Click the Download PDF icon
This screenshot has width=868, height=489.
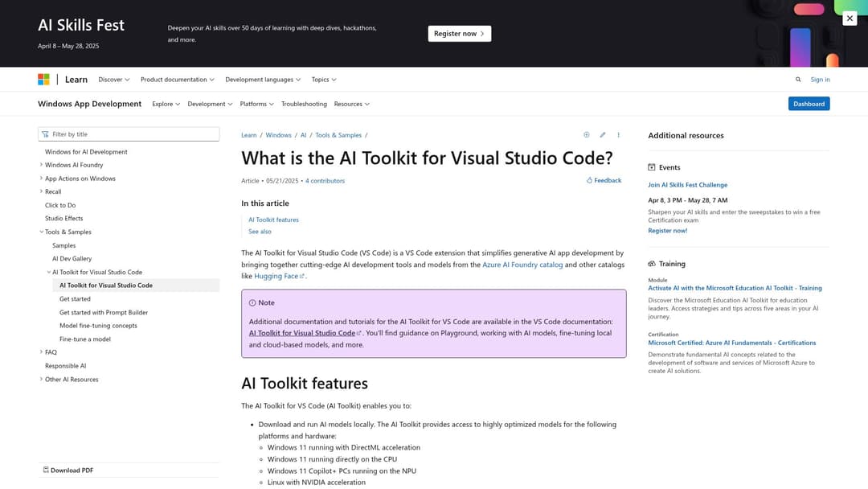pyautogui.click(x=46, y=470)
